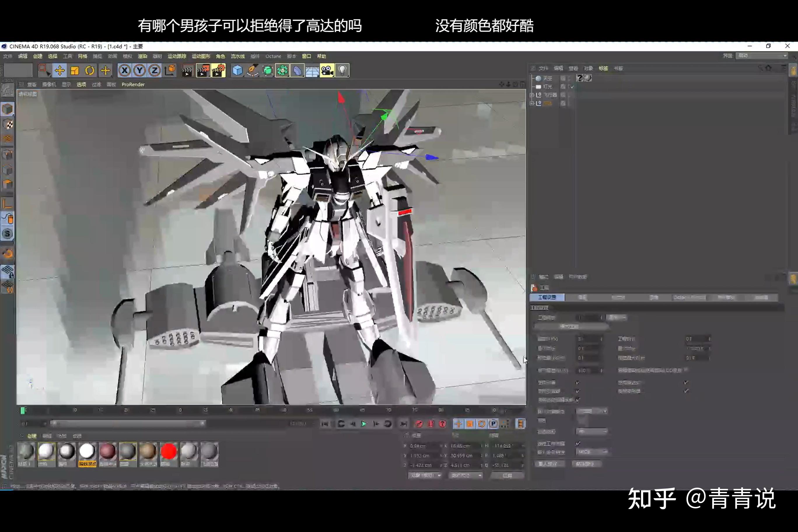Screen dimensions: 798x532
Task: Open the subdivision surface generators
Action: click(267, 71)
